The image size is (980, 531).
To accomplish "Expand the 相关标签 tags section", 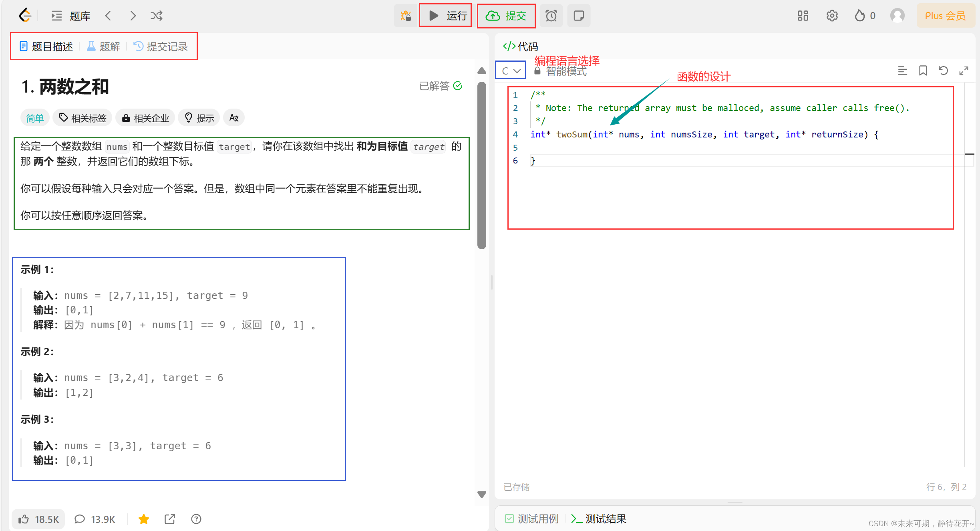I will click(x=83, y=118).
